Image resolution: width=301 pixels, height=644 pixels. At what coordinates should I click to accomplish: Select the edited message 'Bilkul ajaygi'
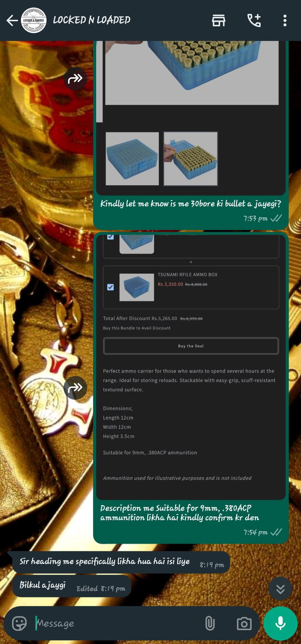72,586
